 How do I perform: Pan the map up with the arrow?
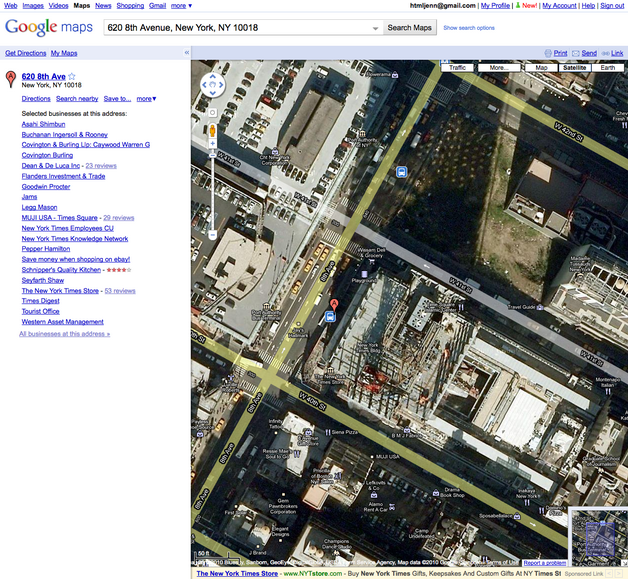[213, 76]
